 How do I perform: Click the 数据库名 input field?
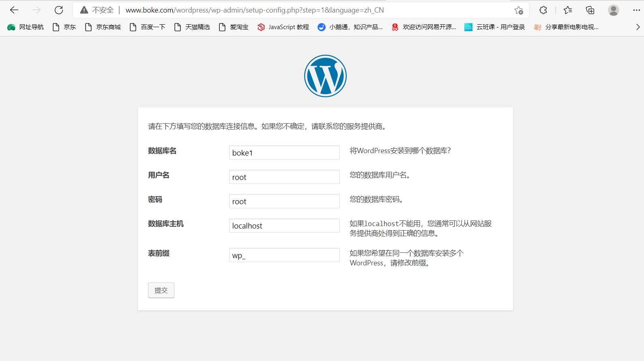click(x=284, y=153)
